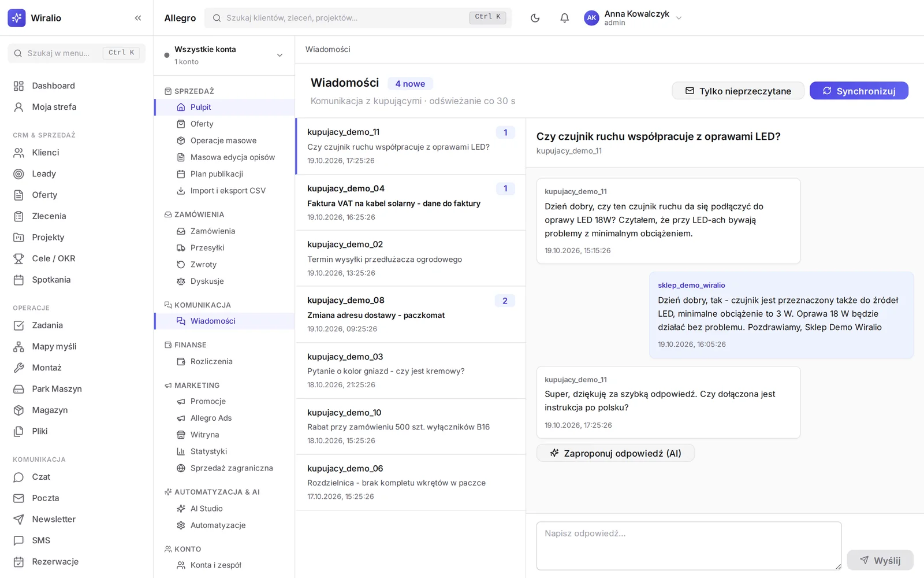The height and width of the screenshot is (578, 924).
Task: Click the AK user avatar
Action: coord(591,18)
